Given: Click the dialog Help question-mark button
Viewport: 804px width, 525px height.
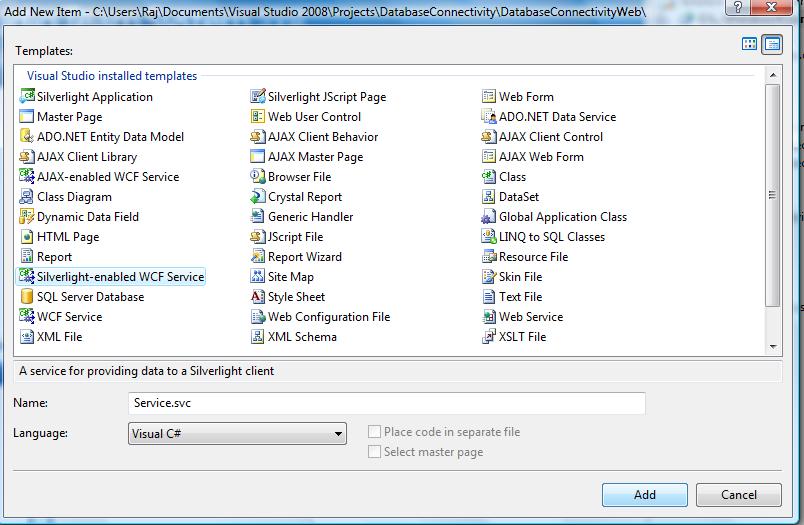Looking at the screenshot, I should tap(737, 7).
